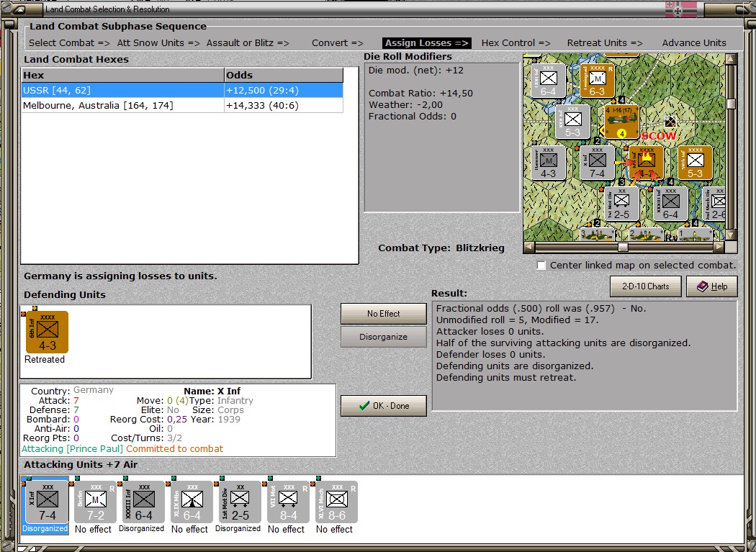This screenshot has width=756, height=552.
Task: Click the X Inf 7-4 counter on map
Action: pos(597,163)
